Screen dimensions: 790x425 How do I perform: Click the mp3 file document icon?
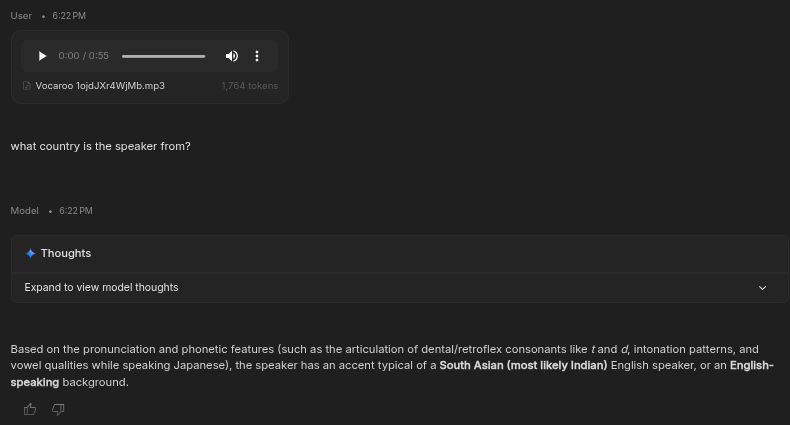coord(27,86)
